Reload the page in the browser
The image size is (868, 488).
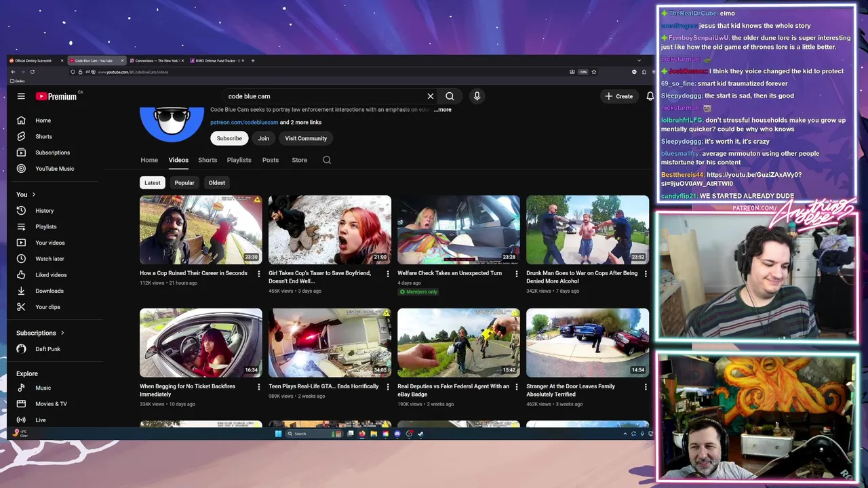click(x=33, y=72)
